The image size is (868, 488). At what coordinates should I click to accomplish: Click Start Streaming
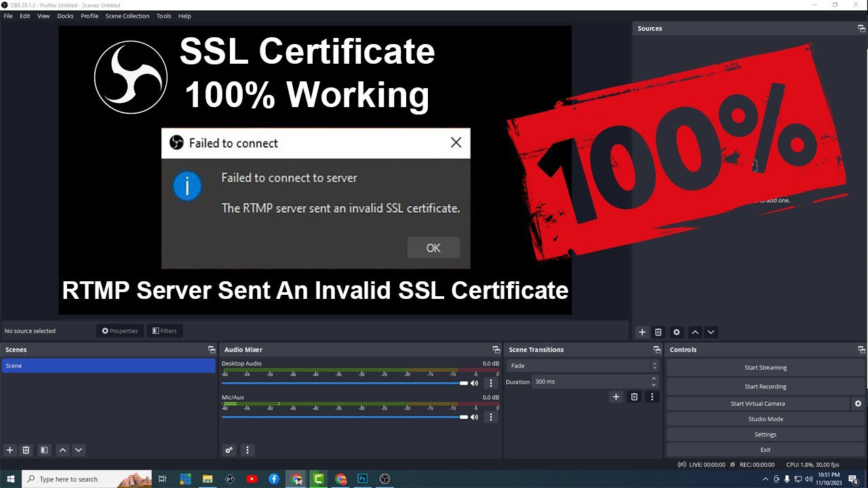(766, 368)
